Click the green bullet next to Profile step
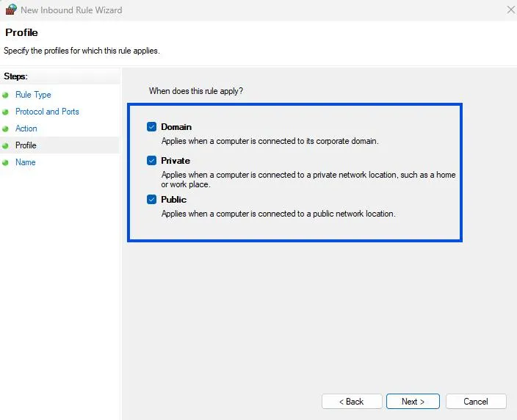Viewport: 517px width, 420px height. [x=6, y=145]
